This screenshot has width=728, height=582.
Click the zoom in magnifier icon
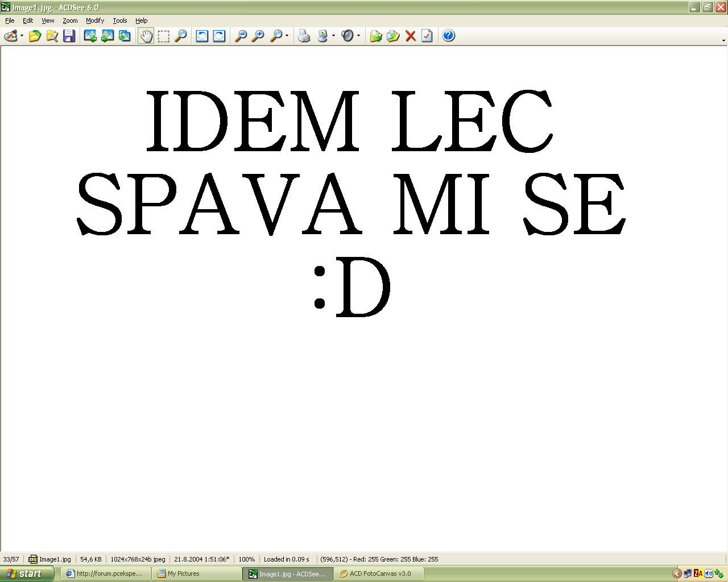pyautogui.click(x=258, y=36)
